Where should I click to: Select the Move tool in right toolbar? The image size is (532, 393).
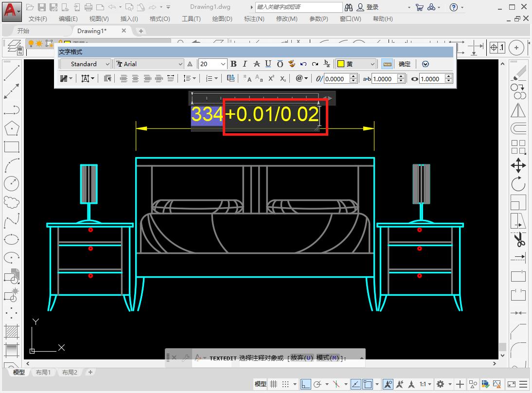point(518,165)
